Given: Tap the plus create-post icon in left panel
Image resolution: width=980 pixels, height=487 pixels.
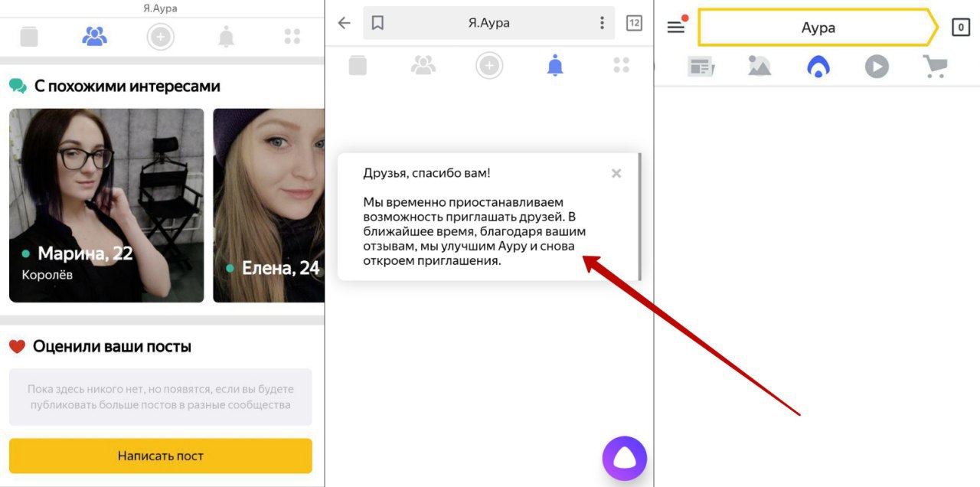Looking at the screenshot, I should tap(161, 37).
